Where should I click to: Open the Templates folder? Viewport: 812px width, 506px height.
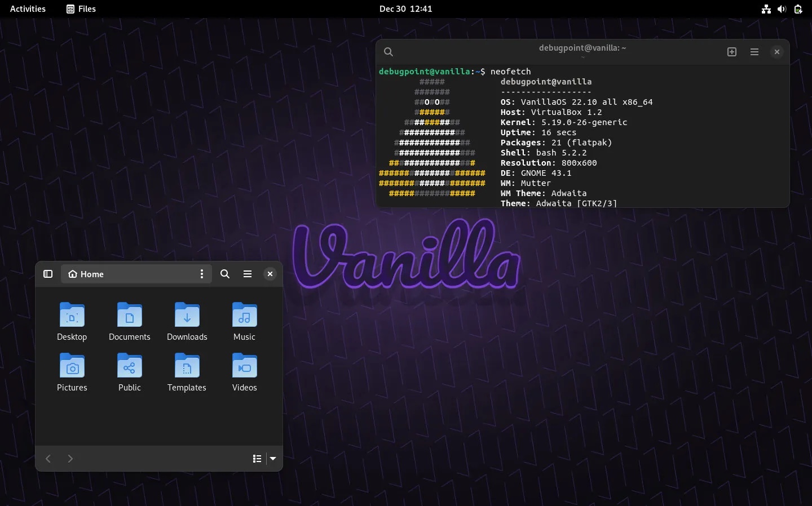tap(187, 372)
